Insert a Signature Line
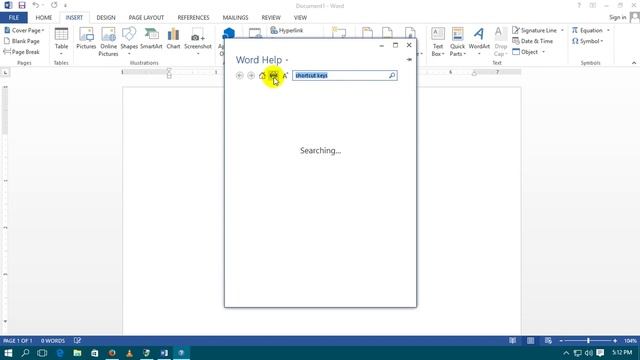This screenshot has height=360, width=640. coord(535,30)
